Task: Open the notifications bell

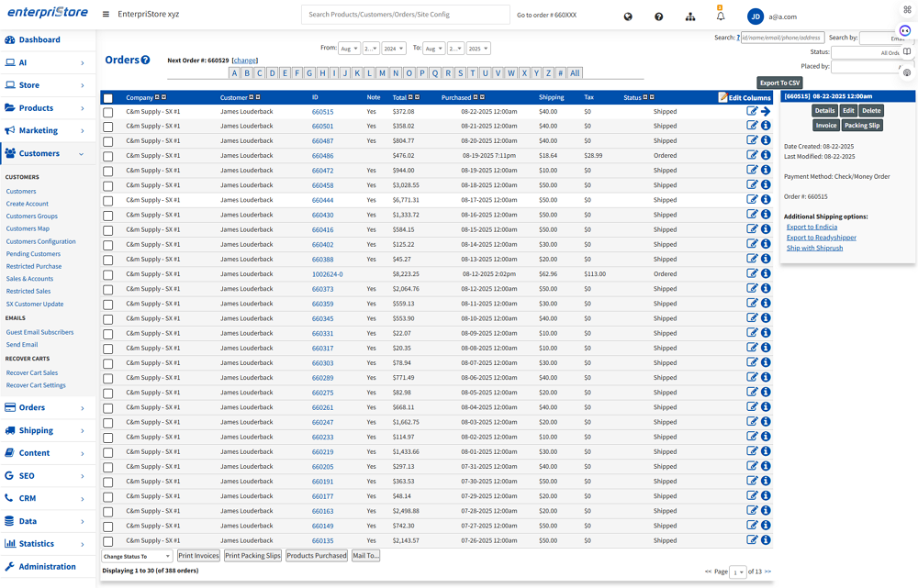Action: coord(721,17)
